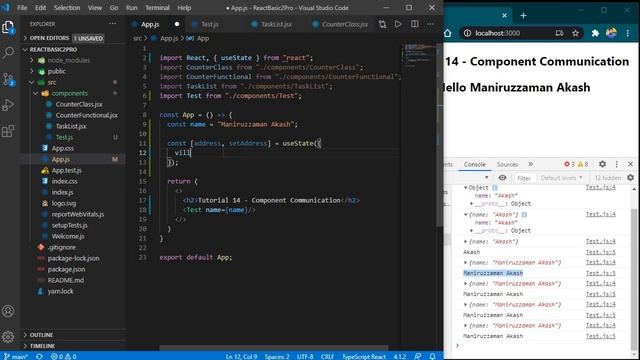The height and width of the screenshot is (360, 640).
Task: Show more DevTools tabs chevron
Action: (x=530, y=164)
